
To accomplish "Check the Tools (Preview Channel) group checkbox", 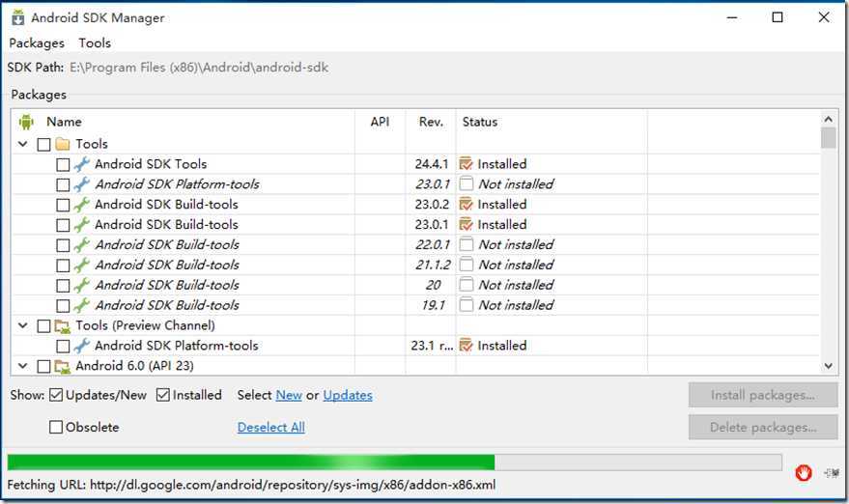I will pyautogui.click(x=43, y=326).
